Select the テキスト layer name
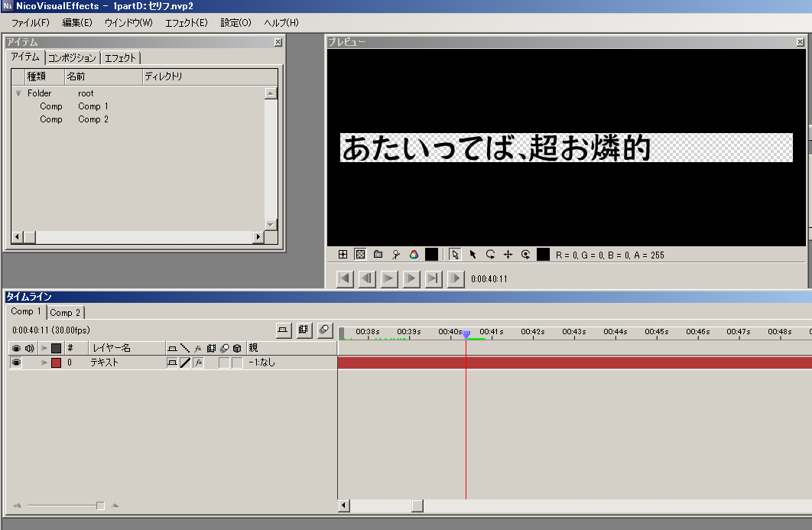 [105, 363]
